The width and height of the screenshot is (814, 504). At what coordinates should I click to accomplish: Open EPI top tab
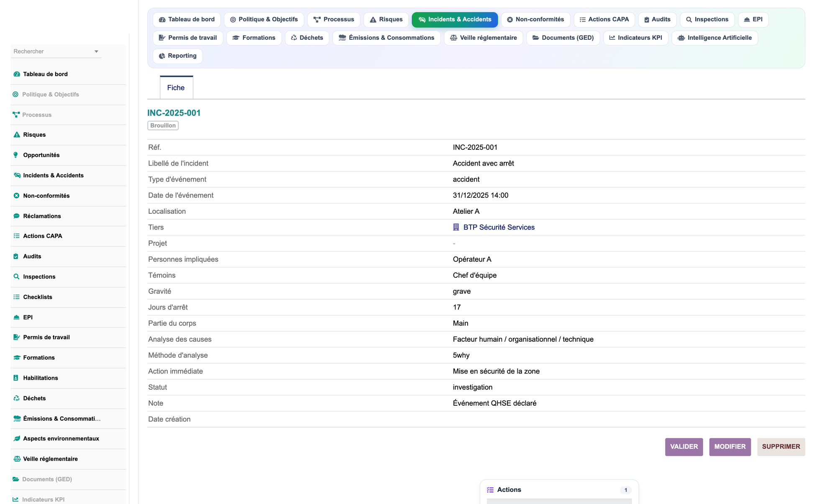[753, 20]
